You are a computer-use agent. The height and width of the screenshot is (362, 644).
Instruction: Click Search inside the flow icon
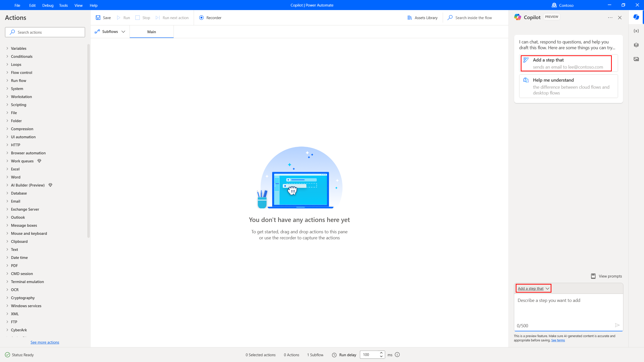(x=450, y=17)
